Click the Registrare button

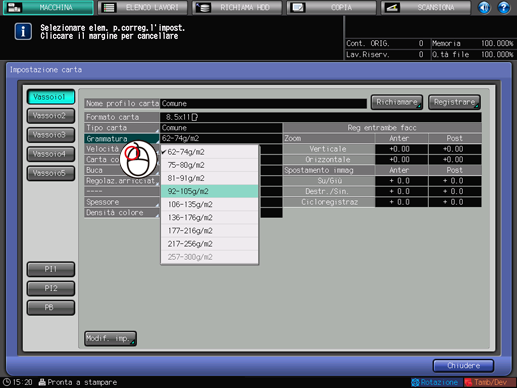tap(454, 102)
